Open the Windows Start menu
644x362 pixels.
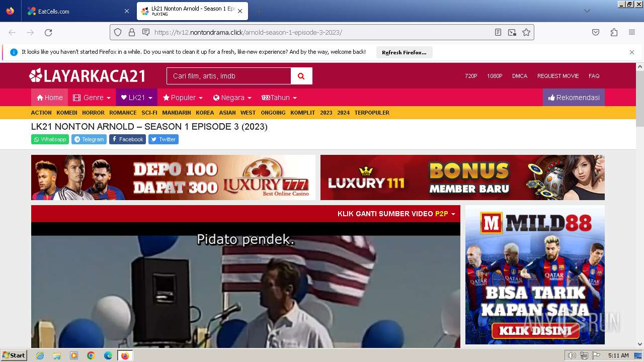pos(14,355)
